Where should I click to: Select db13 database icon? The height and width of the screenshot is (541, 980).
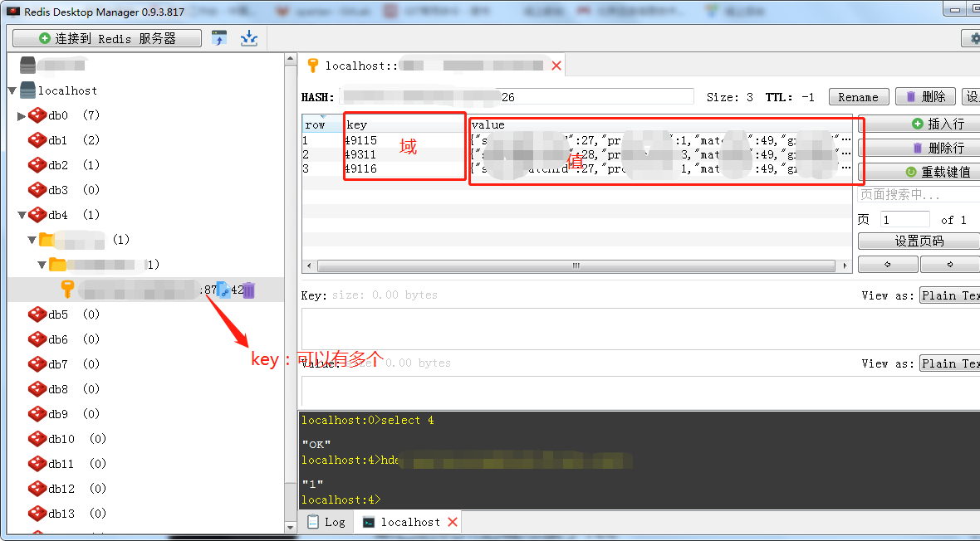[37, 514]
